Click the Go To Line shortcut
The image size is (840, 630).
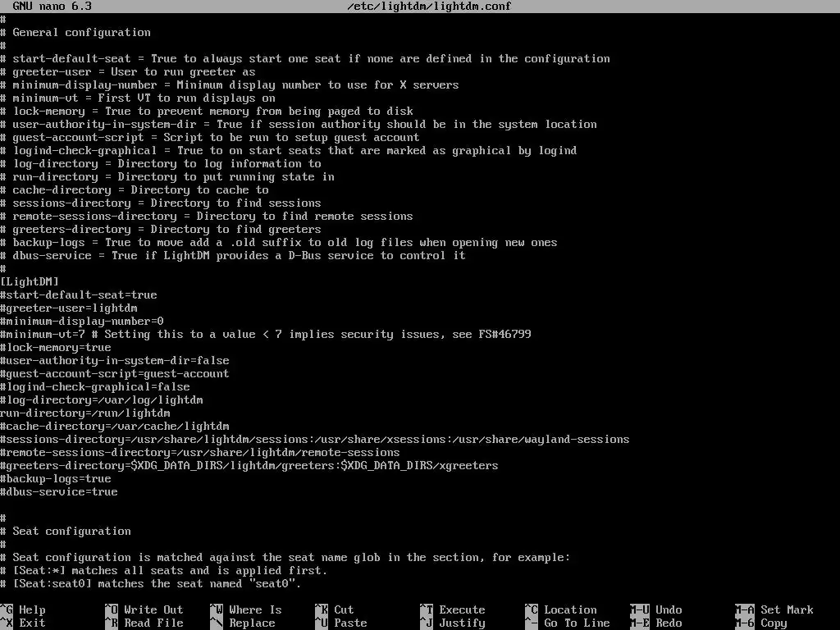pos(568,623)
